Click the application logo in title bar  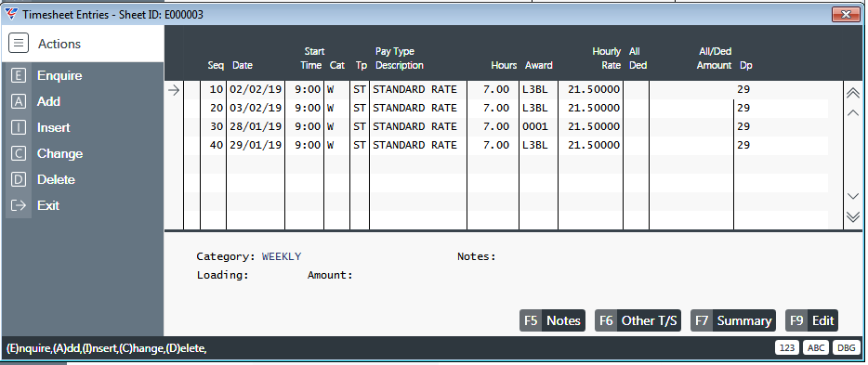click(x=11, y=14)
